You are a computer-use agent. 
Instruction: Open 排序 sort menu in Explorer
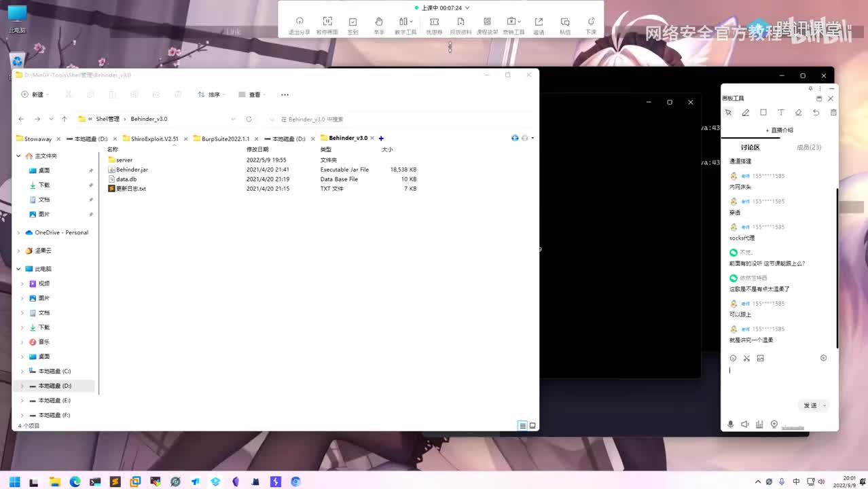pos(212,94)
